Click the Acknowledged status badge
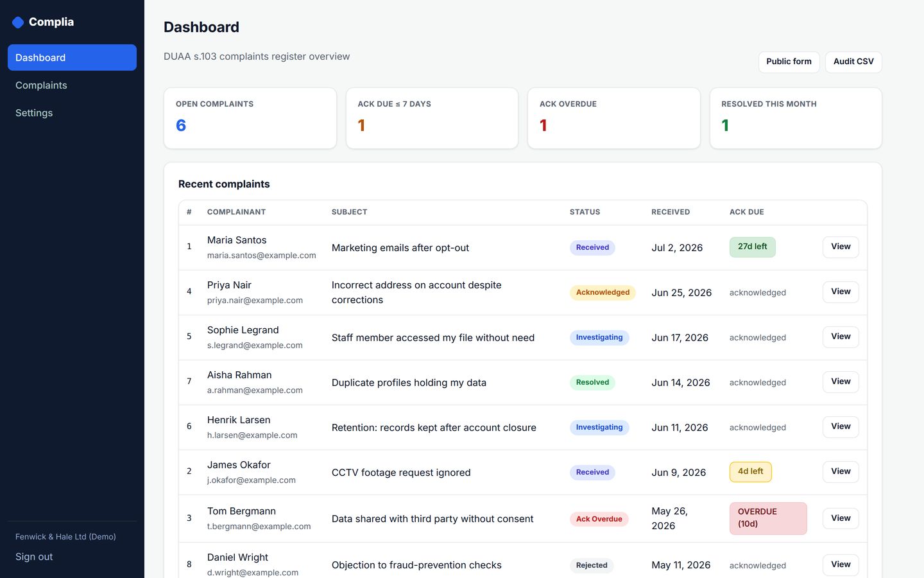 click(603, 293)
